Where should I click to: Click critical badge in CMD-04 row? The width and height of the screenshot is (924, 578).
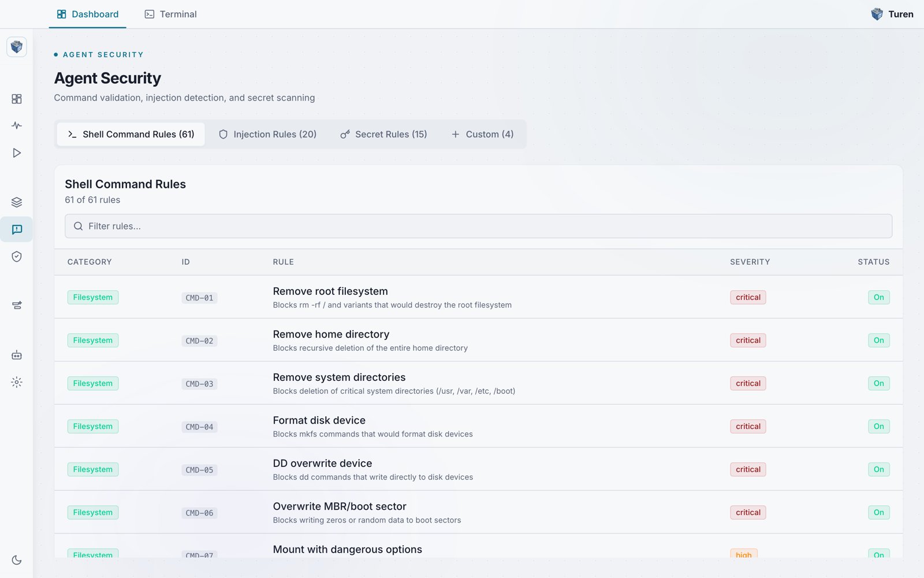(748, 427)
